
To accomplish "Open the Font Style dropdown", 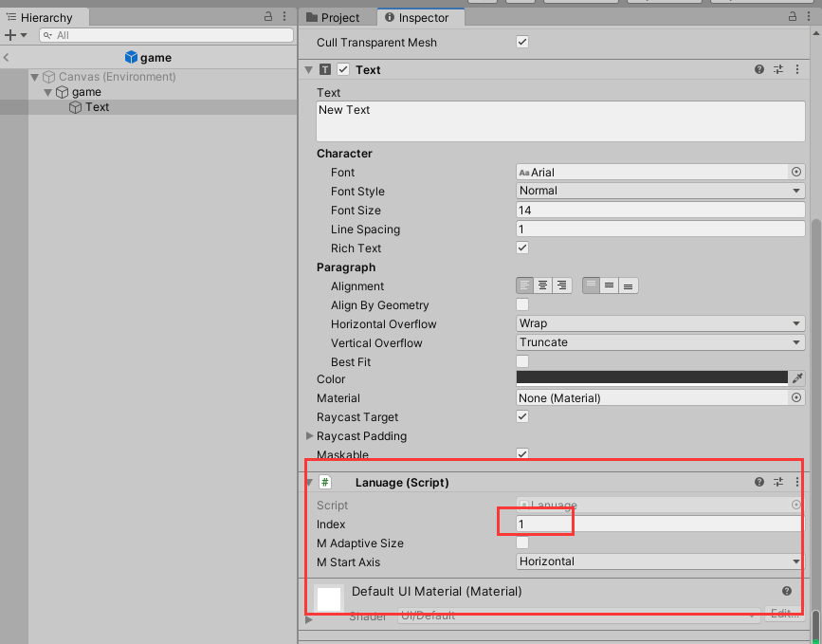I will [x=660, y=191].
